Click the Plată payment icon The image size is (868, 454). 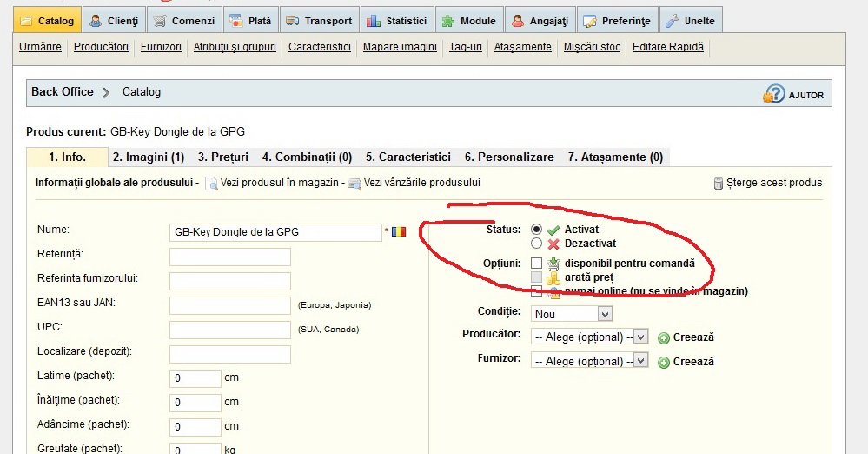click(x=235, y=21)
